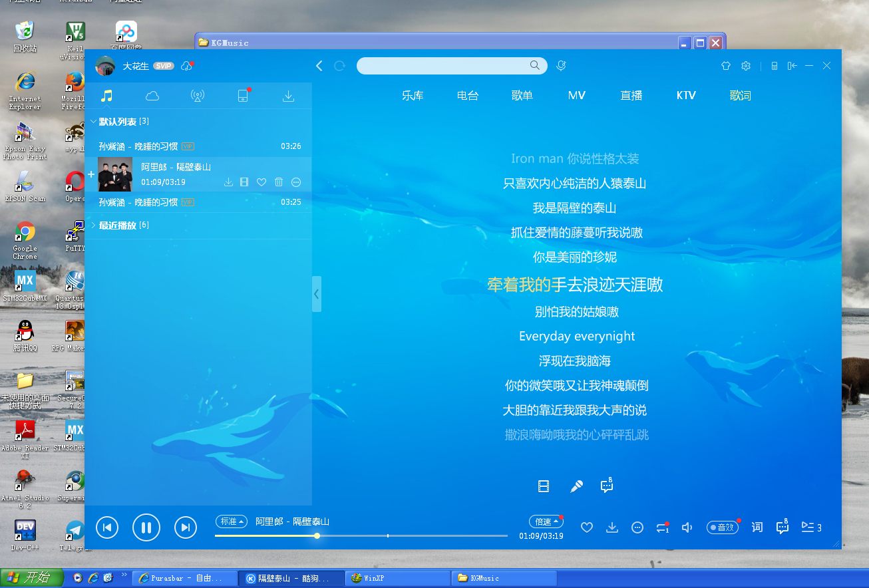Screen dimensions: 869x588
Task: Favorite the song with bottom bar heart
Action: pyautogui.click(x=587, y=527)
